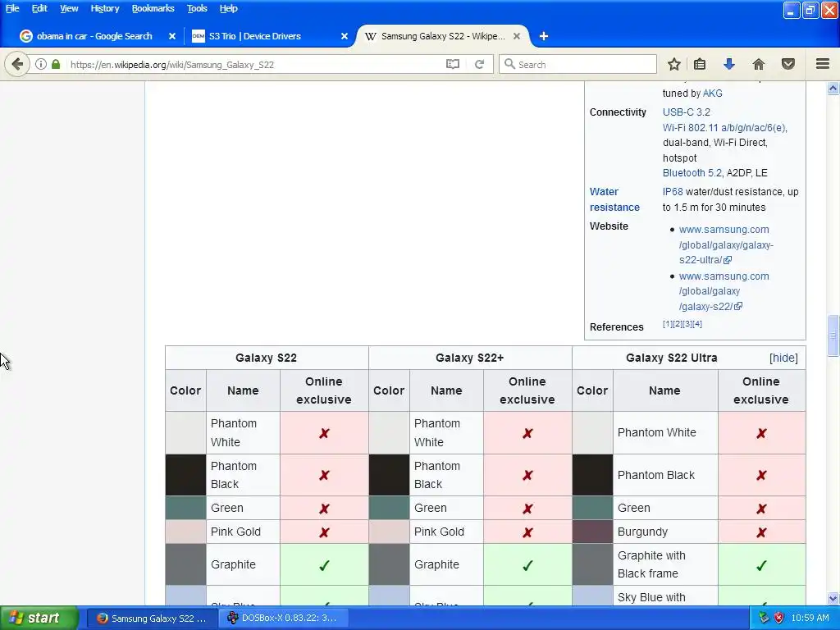Close the S3 Trio Device Drivers tab
The height and width of the screenshot is (630, 840).
(x=345, y=36)
